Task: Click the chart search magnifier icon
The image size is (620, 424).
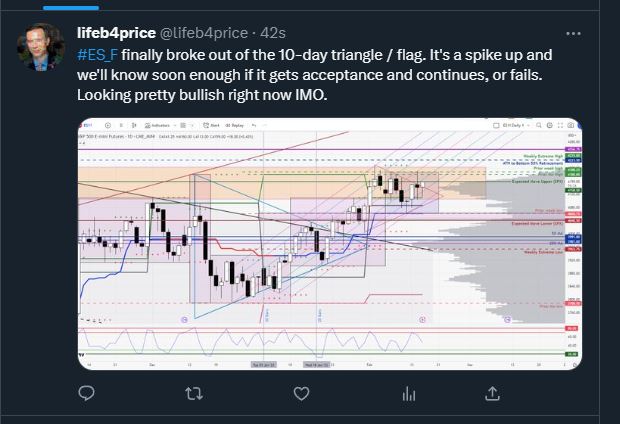Action: coord(539,125)
